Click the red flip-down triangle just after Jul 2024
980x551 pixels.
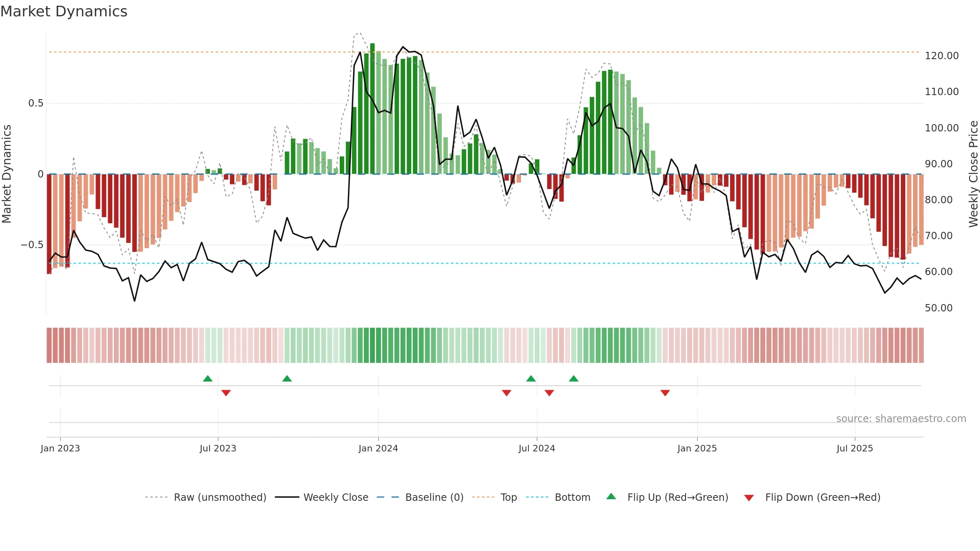[x=549, y=393]
